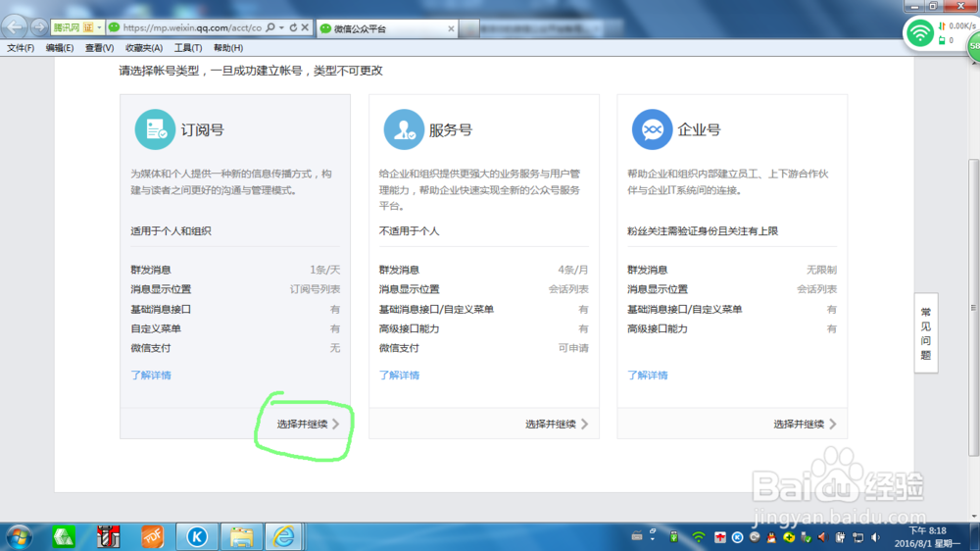The width and height of the screenshot is (980, 551).
Task: Focus the mp.weixin.qq.com address bar
Action: 192,27
